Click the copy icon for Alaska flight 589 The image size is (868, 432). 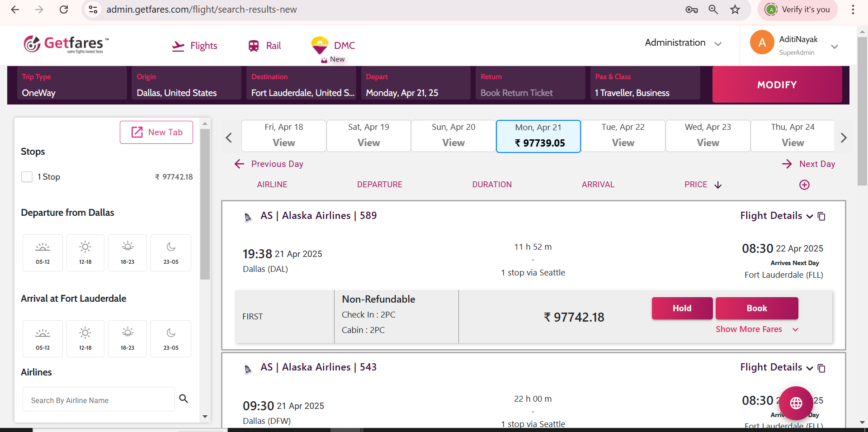[x=821, y=216]
